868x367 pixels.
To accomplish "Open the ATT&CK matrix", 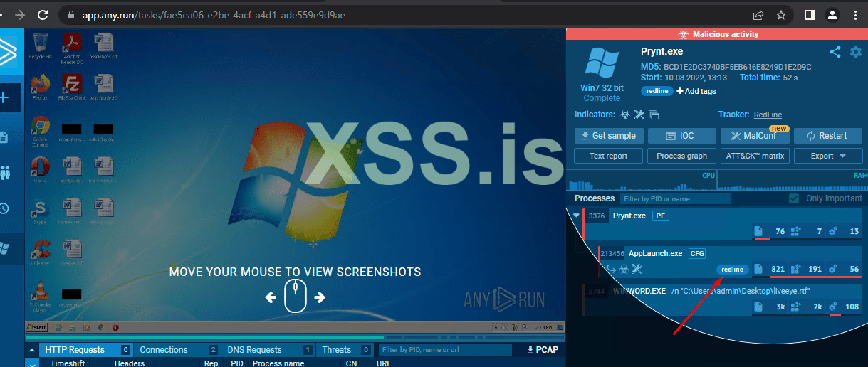I will pos(755,156).
